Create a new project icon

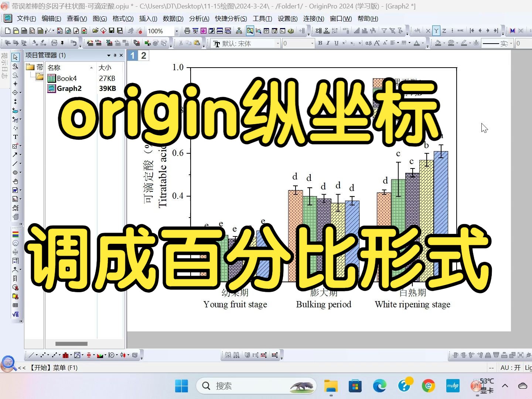[8, 31]
